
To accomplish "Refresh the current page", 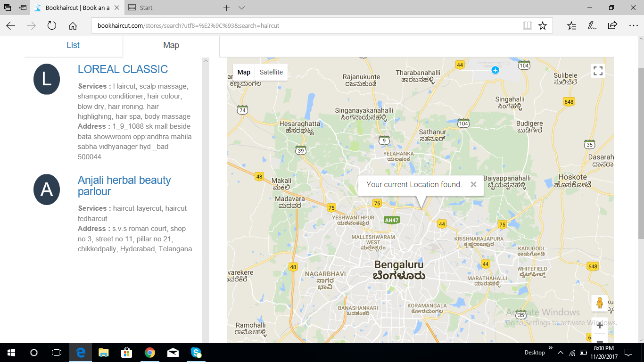I will pos(52,25).
